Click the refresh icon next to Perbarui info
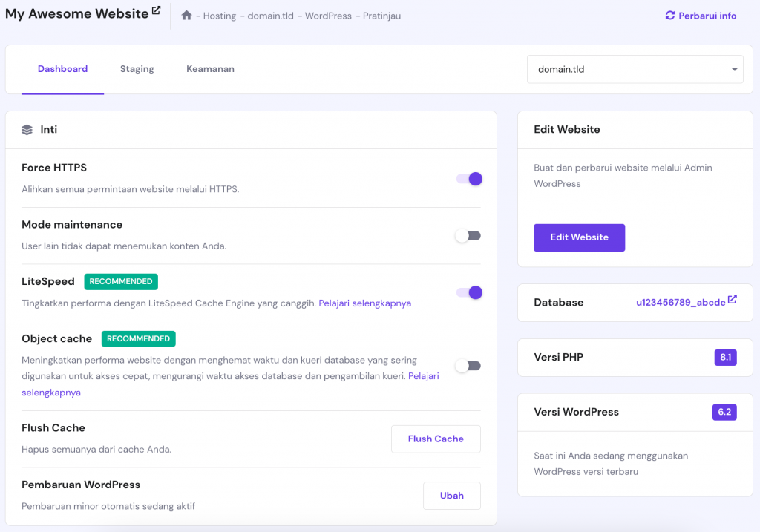Screen dimensions: 760x532 (x=670, y=16)
